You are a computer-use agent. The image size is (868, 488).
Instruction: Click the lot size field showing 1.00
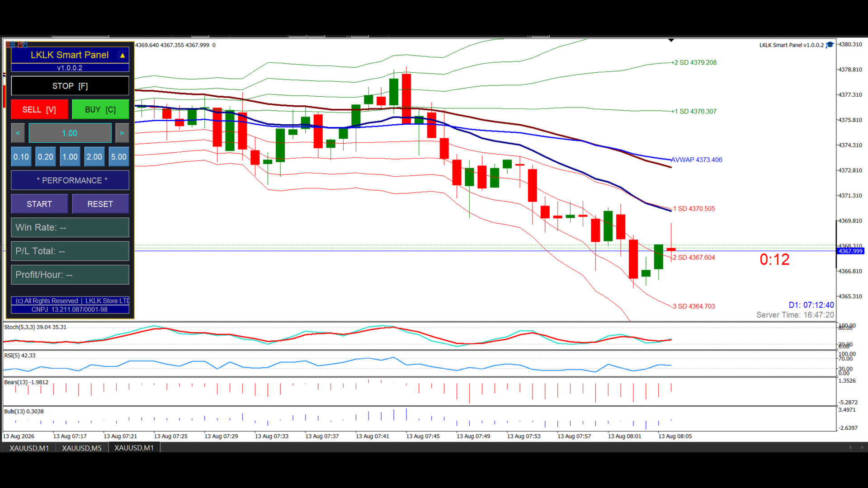70,133
